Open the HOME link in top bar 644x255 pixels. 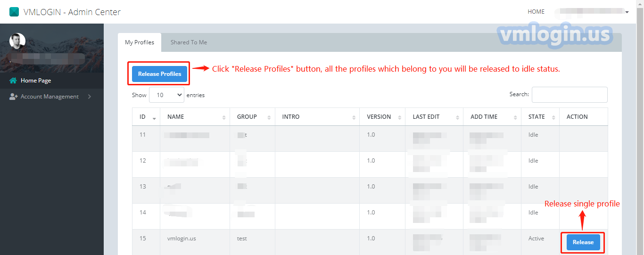coord(536,12)
